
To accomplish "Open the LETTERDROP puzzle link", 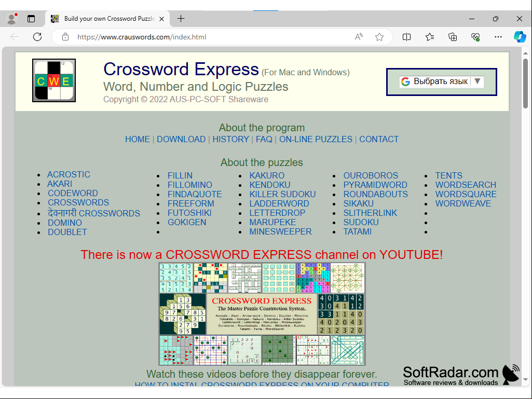I will [277, 213].
